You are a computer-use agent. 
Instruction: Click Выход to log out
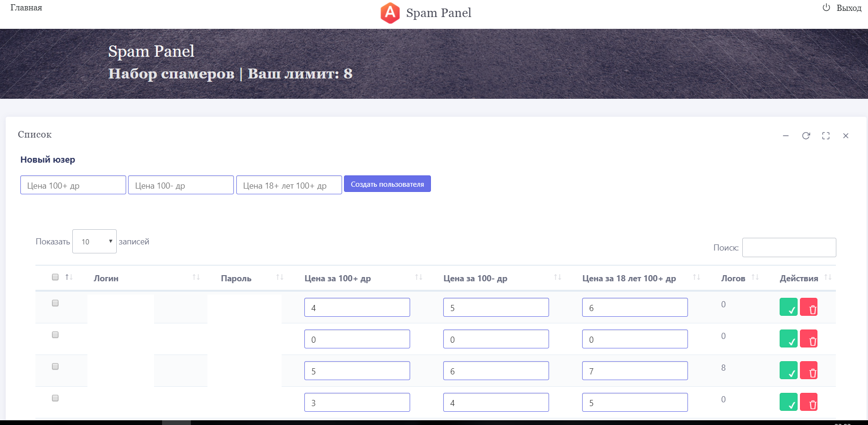tap(849, 8)
